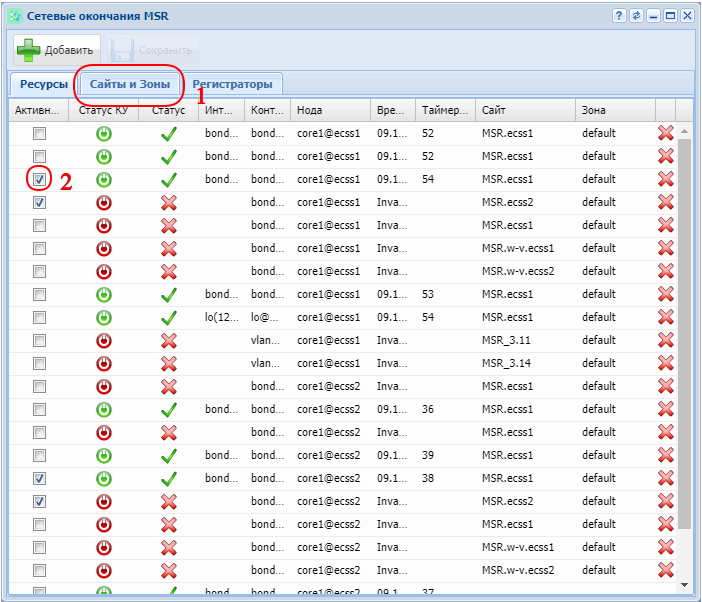The width and height of the screenshot is (702, 602).
Task: Switch to the Сайты и Зоны tab
Action: coord(130,84)
